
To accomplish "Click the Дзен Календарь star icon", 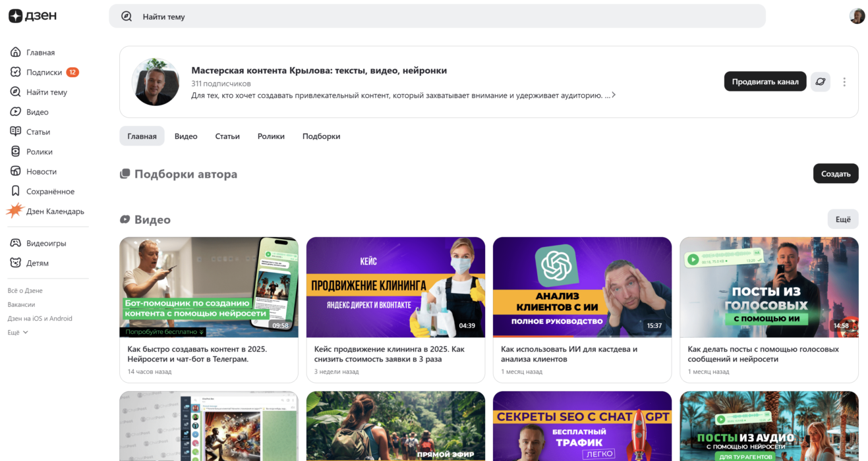I will point(14,211).
